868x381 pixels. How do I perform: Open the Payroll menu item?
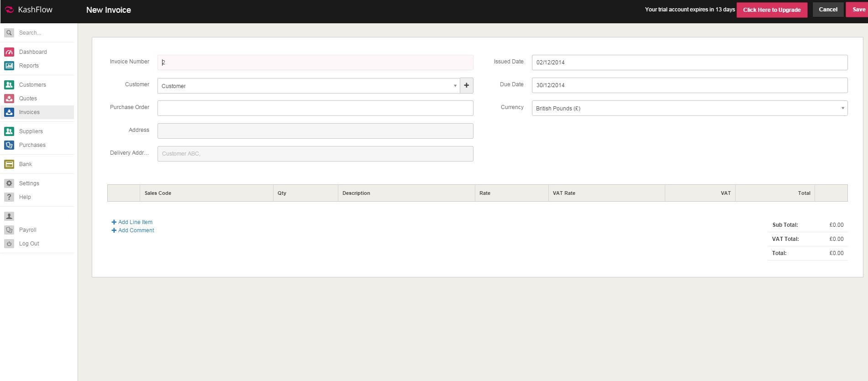click(27, 230)
